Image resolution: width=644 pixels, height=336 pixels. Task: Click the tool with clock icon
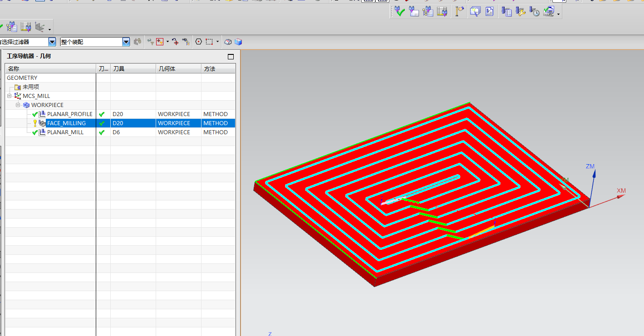click(x=535, y=12)
